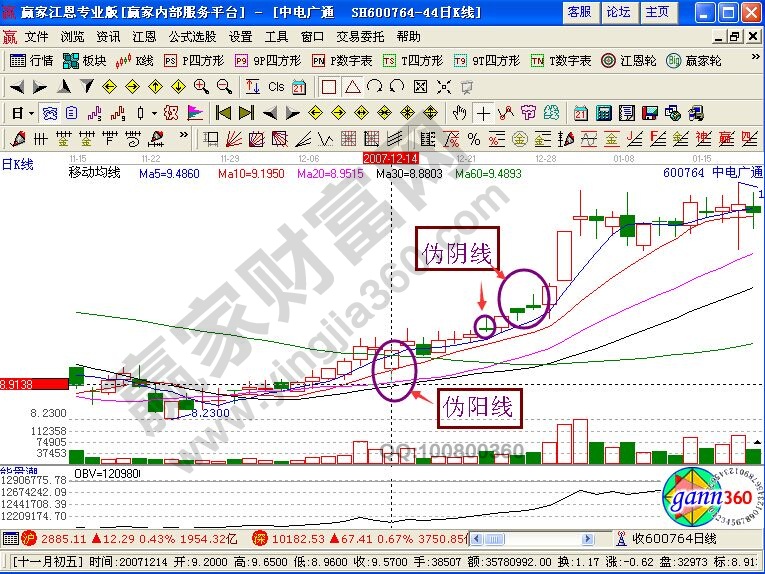
Task: Click the grid table tool icon
Action: coord(348,139)
